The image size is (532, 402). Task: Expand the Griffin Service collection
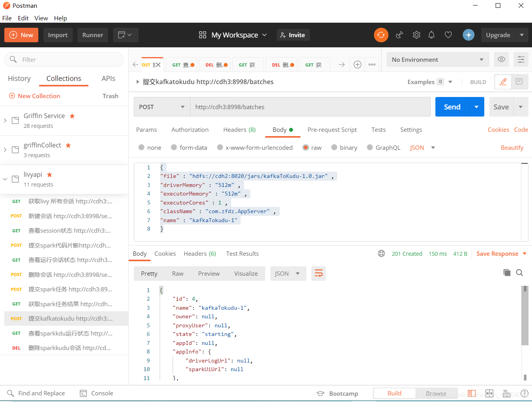point(5,120)
